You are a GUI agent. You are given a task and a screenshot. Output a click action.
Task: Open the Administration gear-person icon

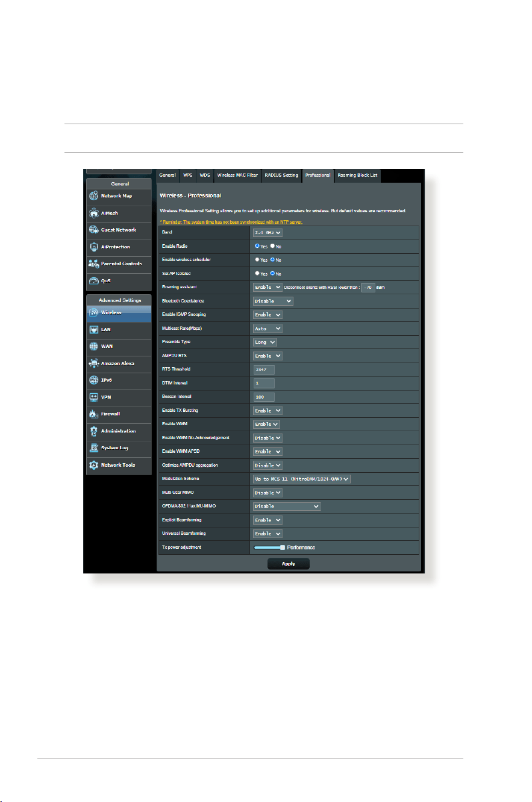94,431
